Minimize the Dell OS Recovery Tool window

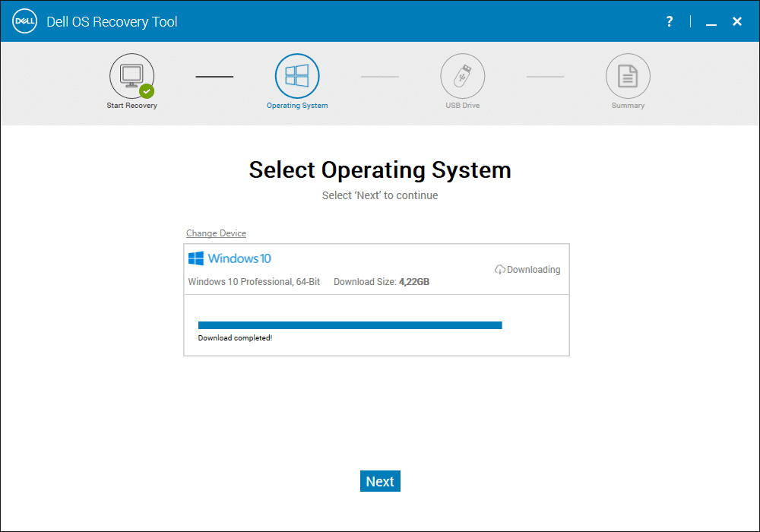pyautogui.click(x=711, y=24)
